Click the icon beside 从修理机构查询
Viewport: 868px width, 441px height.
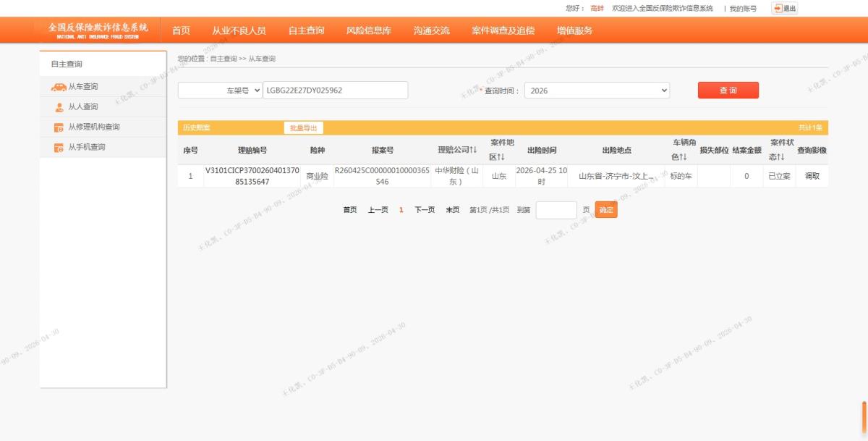point(59,127)
